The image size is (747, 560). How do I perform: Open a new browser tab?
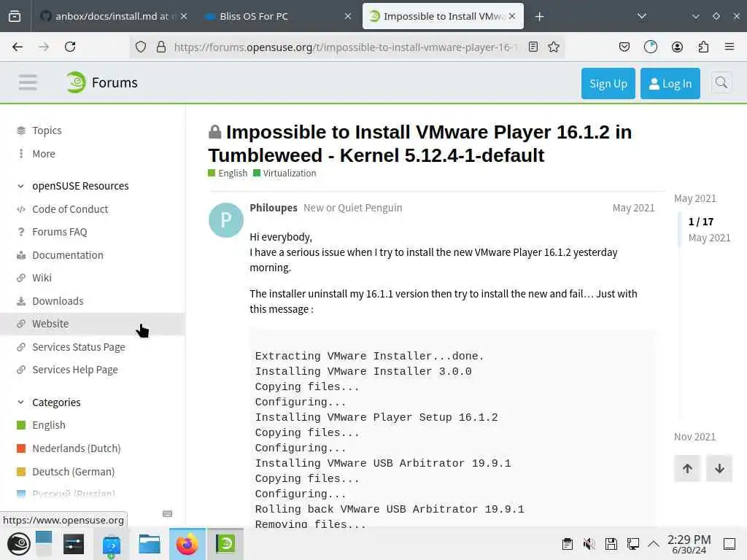[539, 16]
